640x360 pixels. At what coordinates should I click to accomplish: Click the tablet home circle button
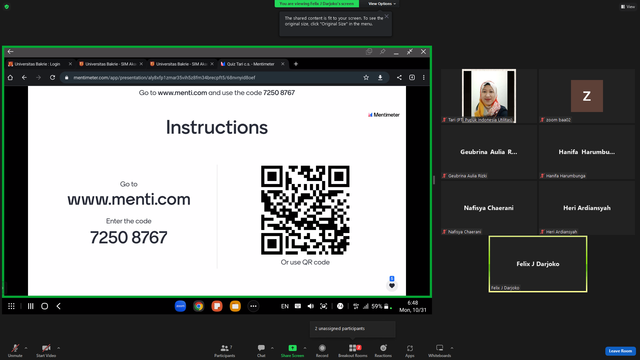tap(44, 306)
